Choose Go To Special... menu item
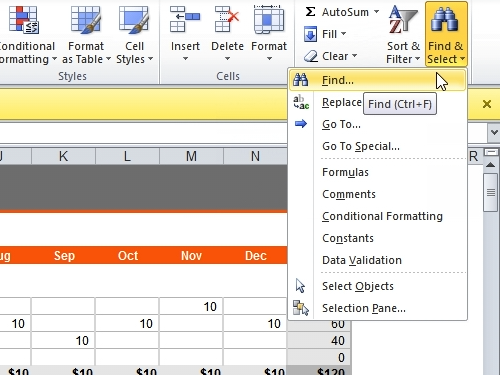This screenshot has height=375, width=500. (x=378, y=146)
